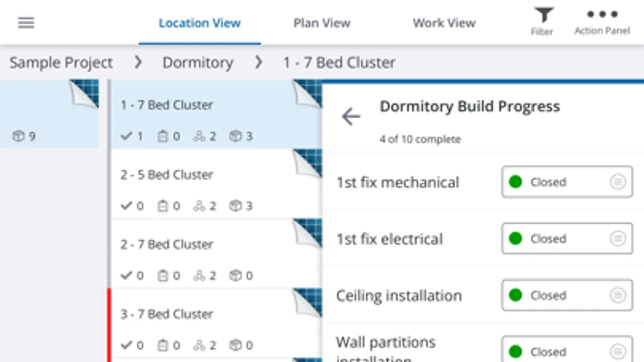Navigate to Sample Project breadcrumb
The image size is (644, 362).
click(x=61, y=63)
